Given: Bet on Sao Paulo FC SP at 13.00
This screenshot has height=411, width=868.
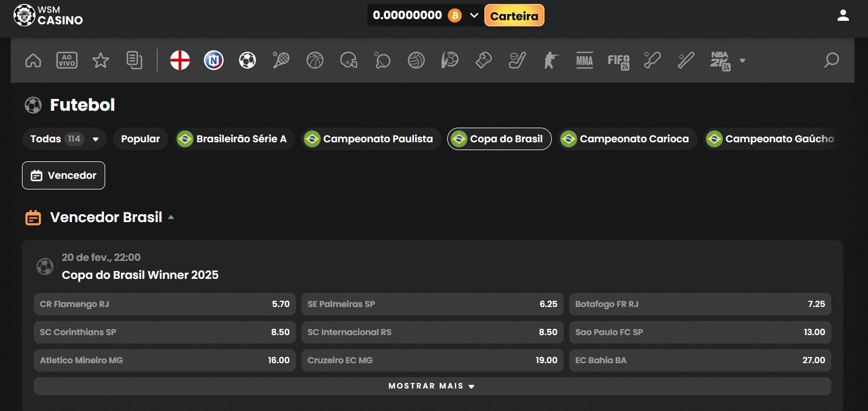Looking at the screenshot, I should click(700, 332).
